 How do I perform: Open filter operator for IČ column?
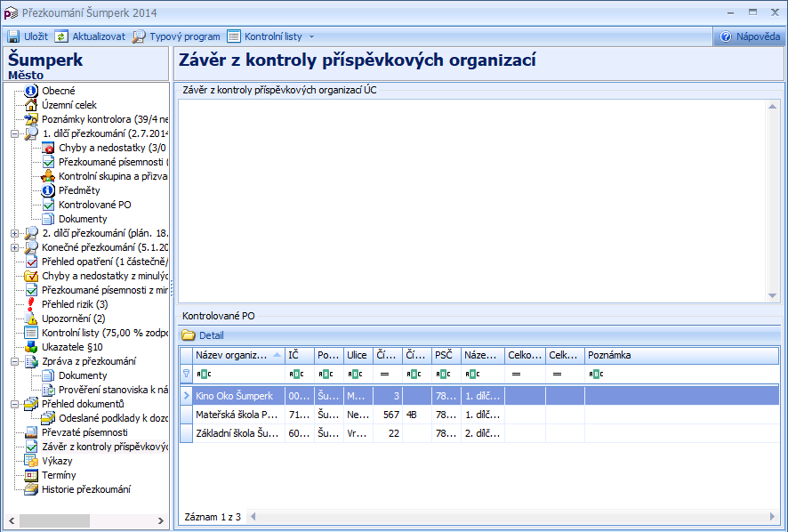tap(296, 375)
